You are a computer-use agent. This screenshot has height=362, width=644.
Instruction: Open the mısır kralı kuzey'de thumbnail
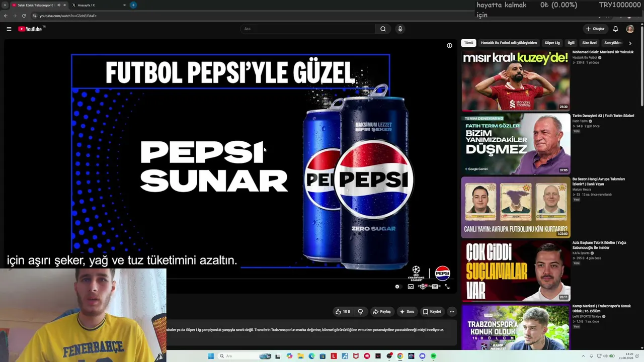[516, 80]
